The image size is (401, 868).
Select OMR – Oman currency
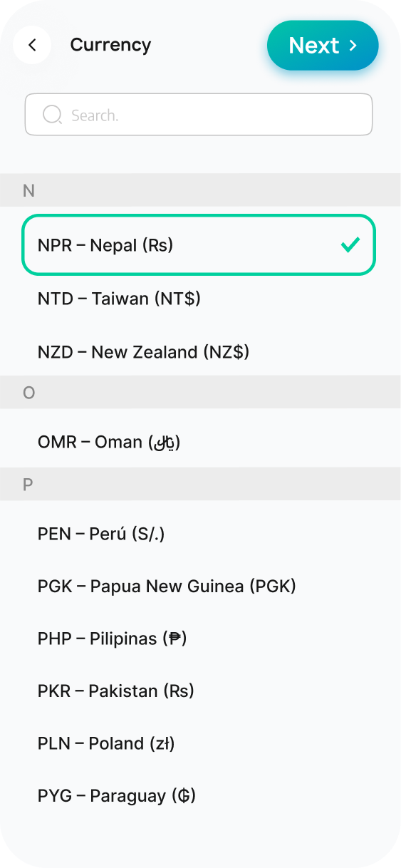point(199,443)
